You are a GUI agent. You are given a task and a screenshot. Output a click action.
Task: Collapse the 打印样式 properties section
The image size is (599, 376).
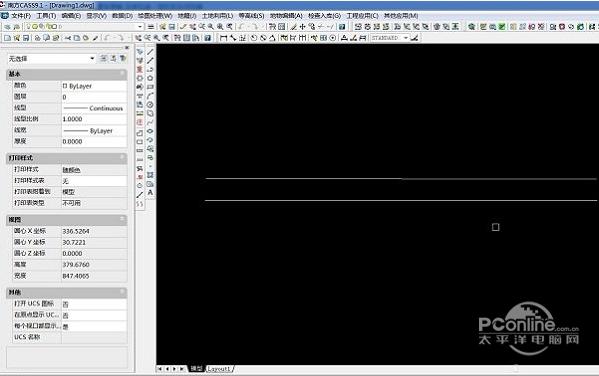pyautogui.click(x=122, y=157)
